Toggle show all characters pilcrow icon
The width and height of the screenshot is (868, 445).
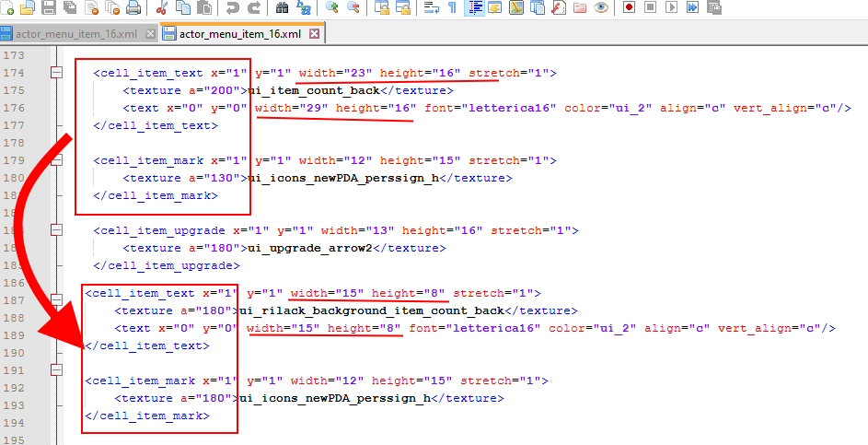[452, 7]
